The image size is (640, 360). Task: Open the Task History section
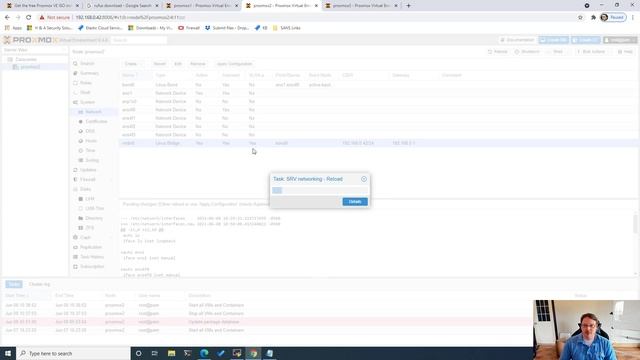coord(92,257)
